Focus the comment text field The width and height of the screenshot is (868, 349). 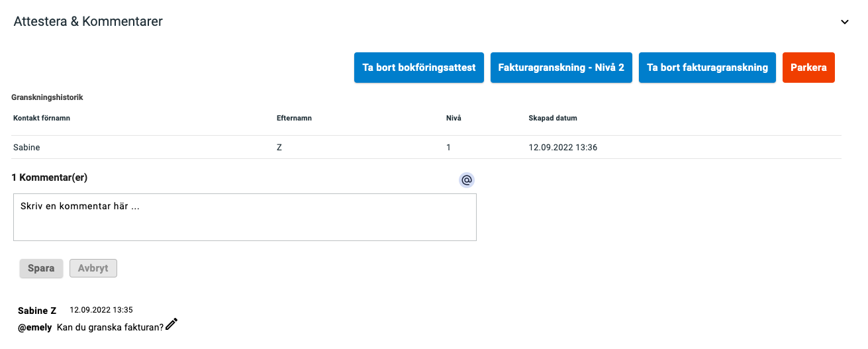[245, 217]
